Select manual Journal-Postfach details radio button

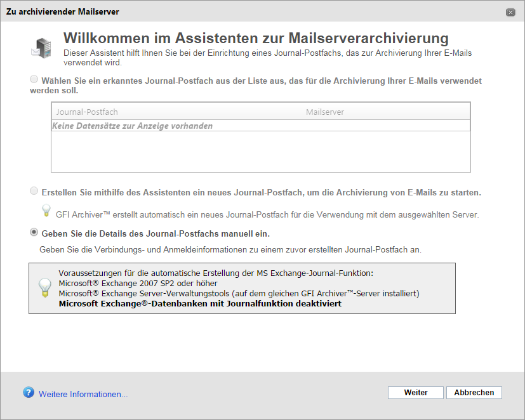pyautogui.click(x=34, y=232)
